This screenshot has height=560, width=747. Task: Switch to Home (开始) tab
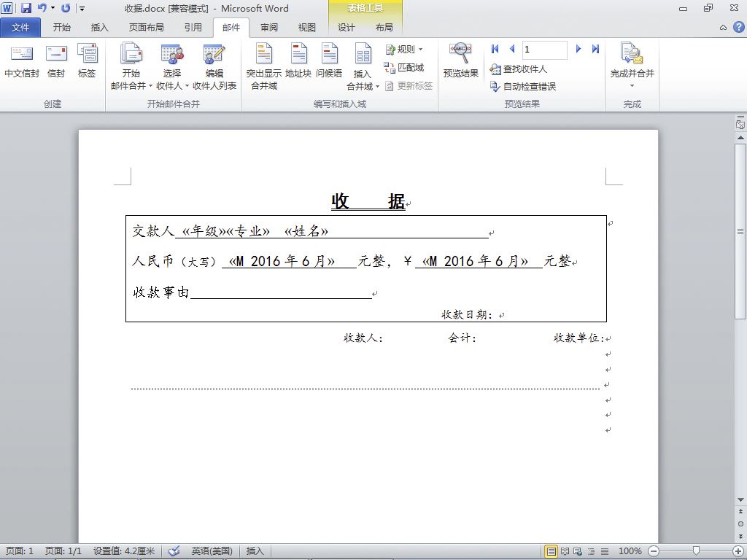coord(62,28)
